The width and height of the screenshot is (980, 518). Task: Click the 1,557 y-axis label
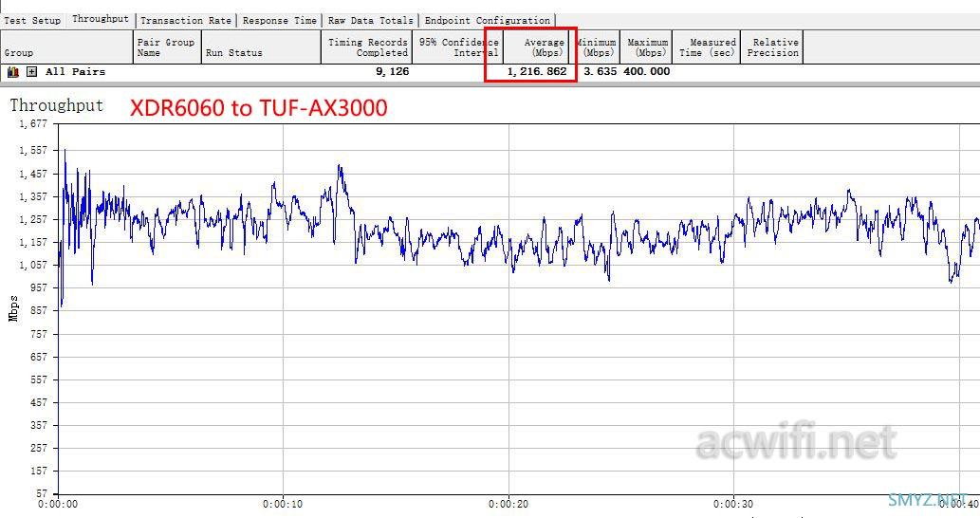[x=33, y=151]
